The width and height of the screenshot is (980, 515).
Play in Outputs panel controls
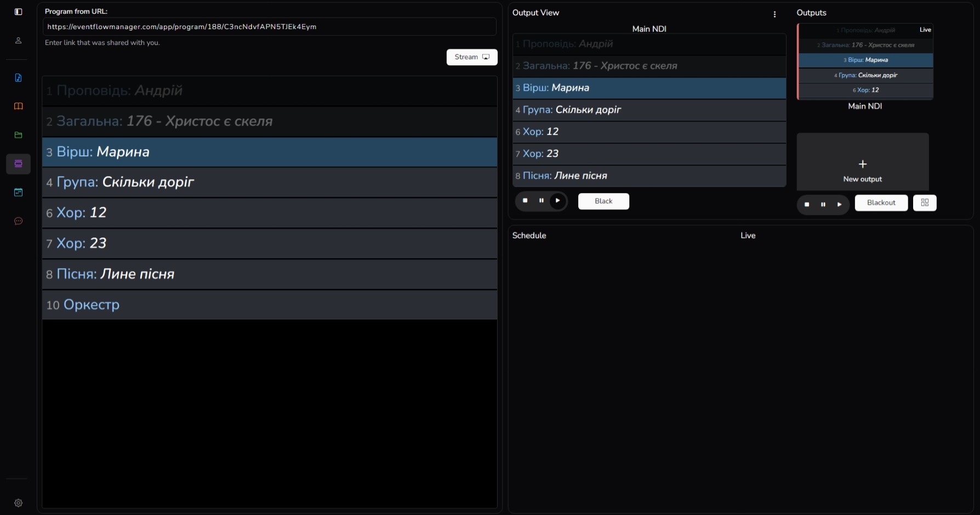tap(839, 205)
